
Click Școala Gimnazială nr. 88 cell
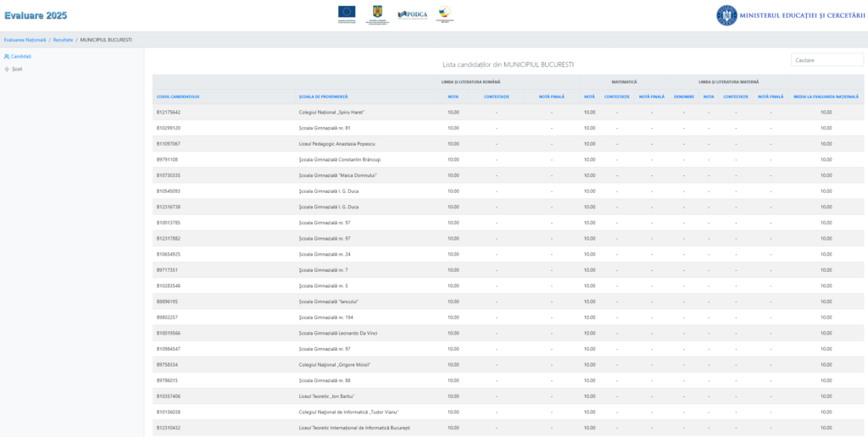pyautogui.click(x=325, y=380)
